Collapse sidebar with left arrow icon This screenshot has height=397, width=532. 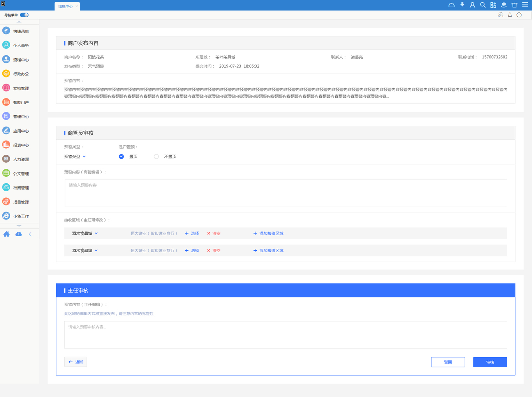pyautogui.click(x=30, y=234)
